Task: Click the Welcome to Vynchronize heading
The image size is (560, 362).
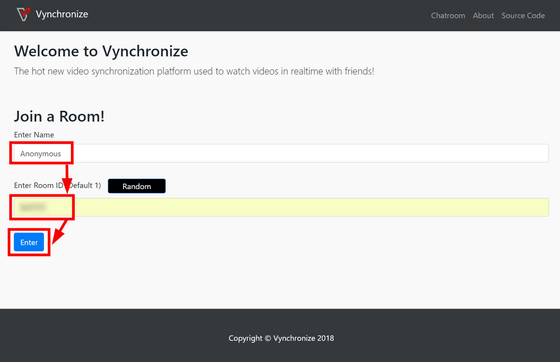Action: click(x=101, y=51)
